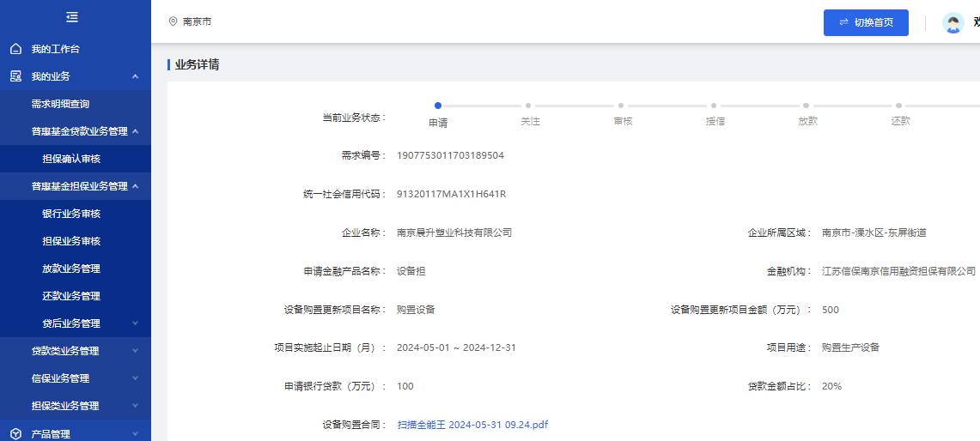Click the 我的业务 document icon
This screenshot has height=441, width=980.
(x=15, y=76)
